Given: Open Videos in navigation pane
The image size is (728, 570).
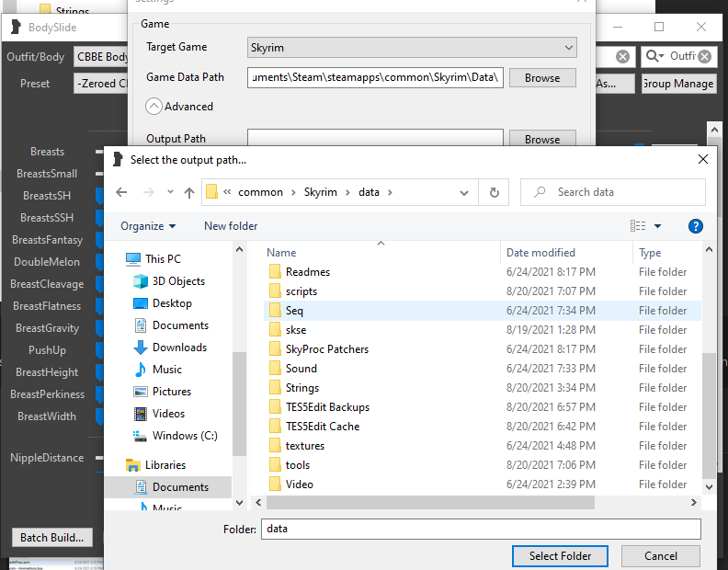Looking at the screenshot, I should pyautogui.click(x=168, y=414).
